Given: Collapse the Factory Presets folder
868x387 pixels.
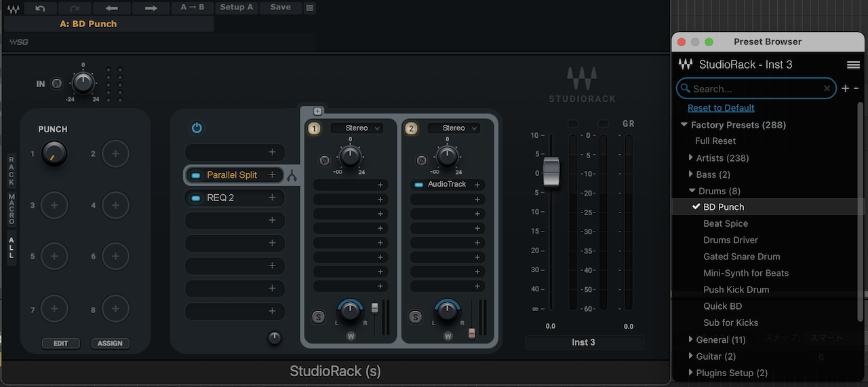Looking at the screenshot, I should click(684, 125).
